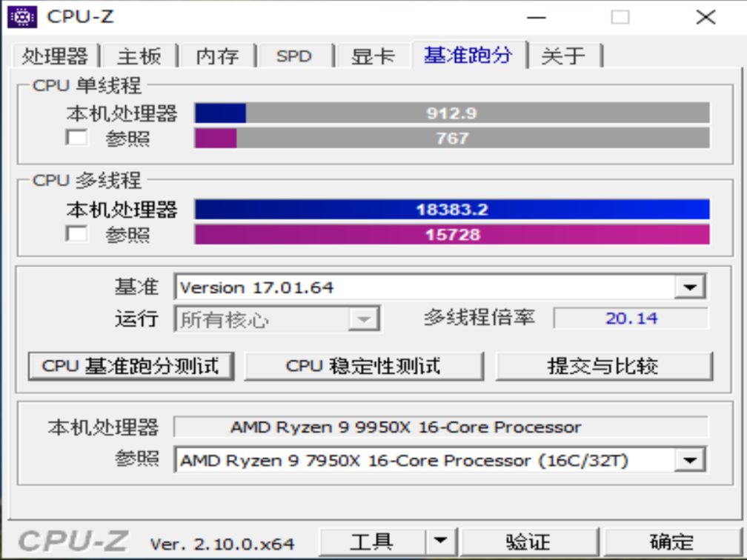
Task: Open the reference processor dropdown
Action: coord(691,459)
